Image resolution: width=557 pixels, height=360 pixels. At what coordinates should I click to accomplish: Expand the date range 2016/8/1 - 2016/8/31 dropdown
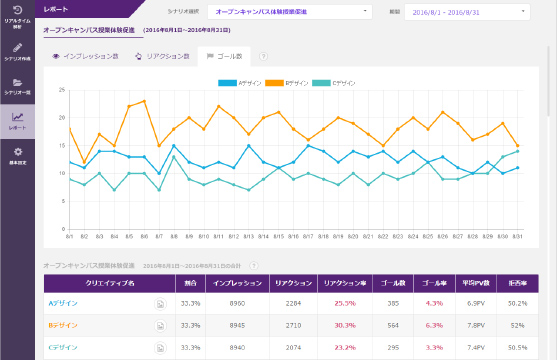click(467, 12)
